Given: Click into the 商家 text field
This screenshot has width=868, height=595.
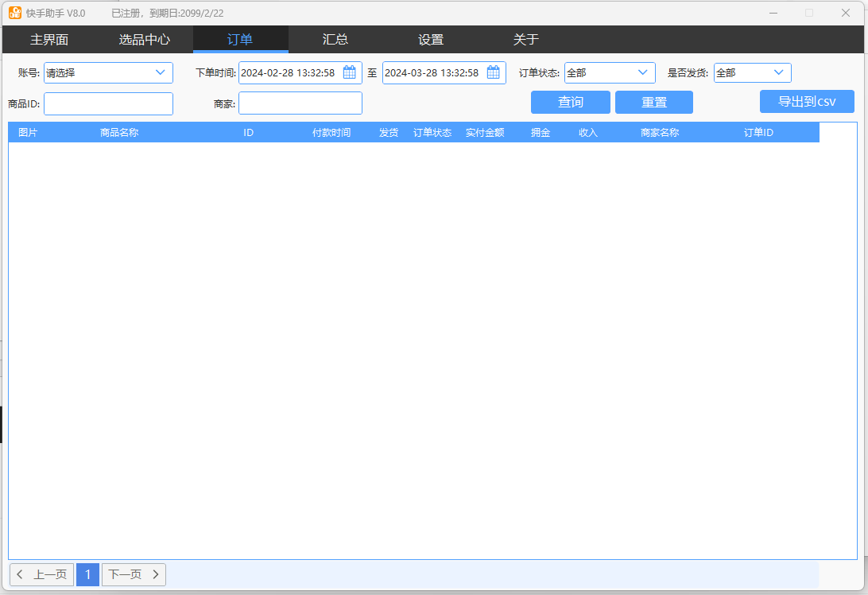Looking at the screenshot, I should point(300,103).
